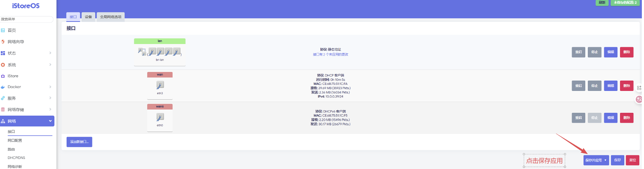Screen dimensions: 644x169
Task: Switch to the 设备 devices tab
Action: coord(88,17)
